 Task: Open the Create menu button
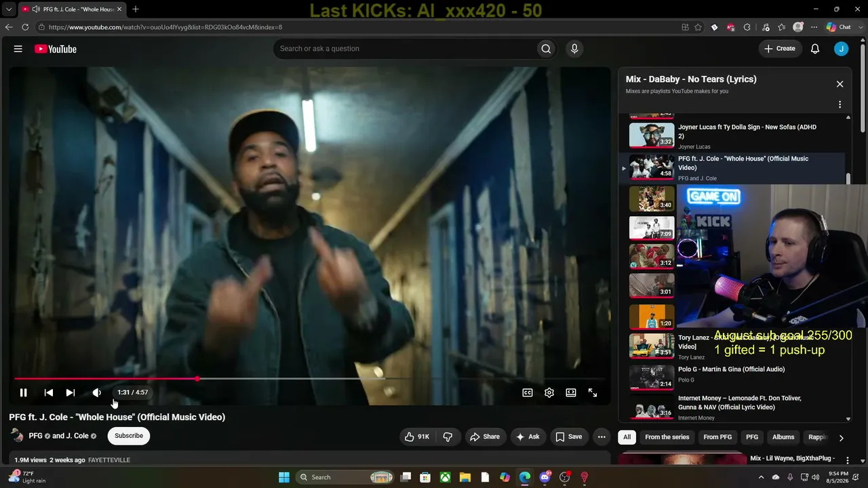780,49
